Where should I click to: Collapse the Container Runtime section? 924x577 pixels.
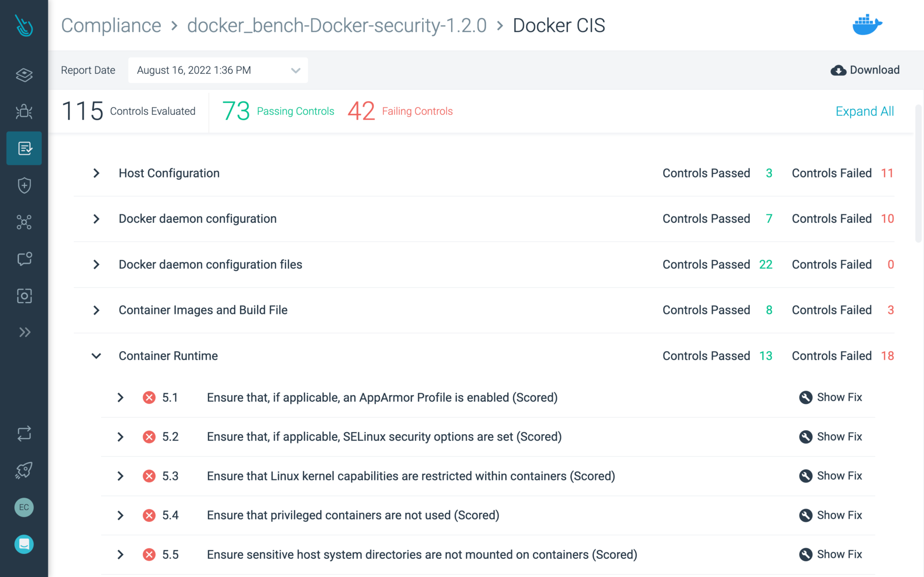96,356
